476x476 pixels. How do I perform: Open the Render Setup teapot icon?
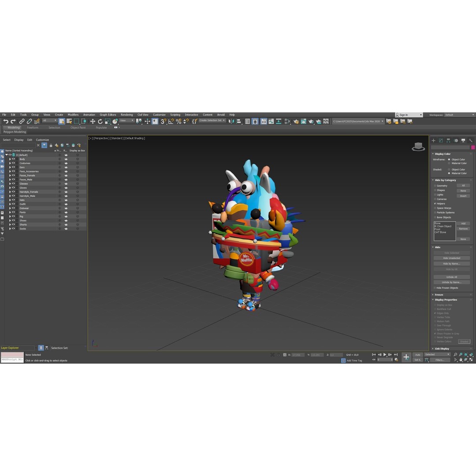pyautogui.click(x=296, y=122)
